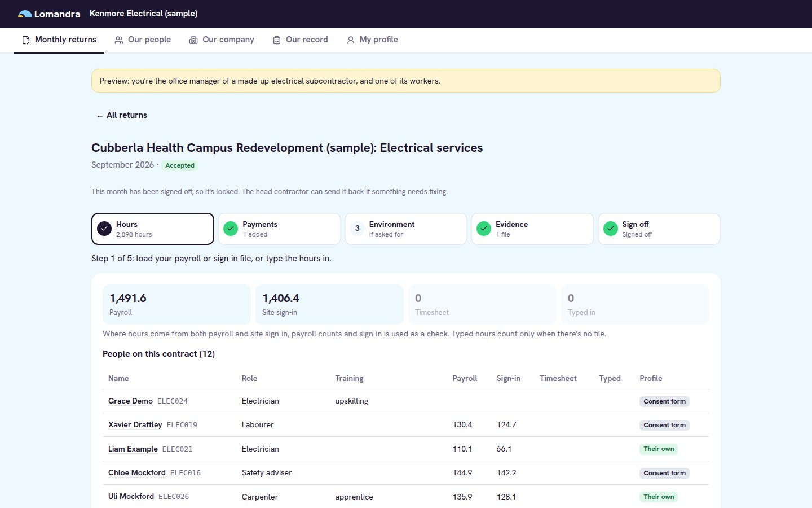Select the Environment step card
The image size is (812, 508).
406,229
